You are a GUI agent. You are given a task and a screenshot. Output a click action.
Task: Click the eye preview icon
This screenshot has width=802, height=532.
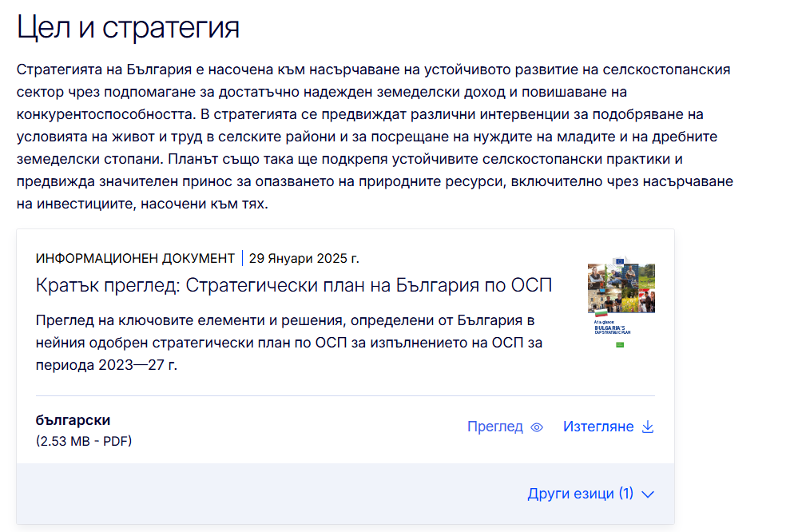tap(537, 427)
